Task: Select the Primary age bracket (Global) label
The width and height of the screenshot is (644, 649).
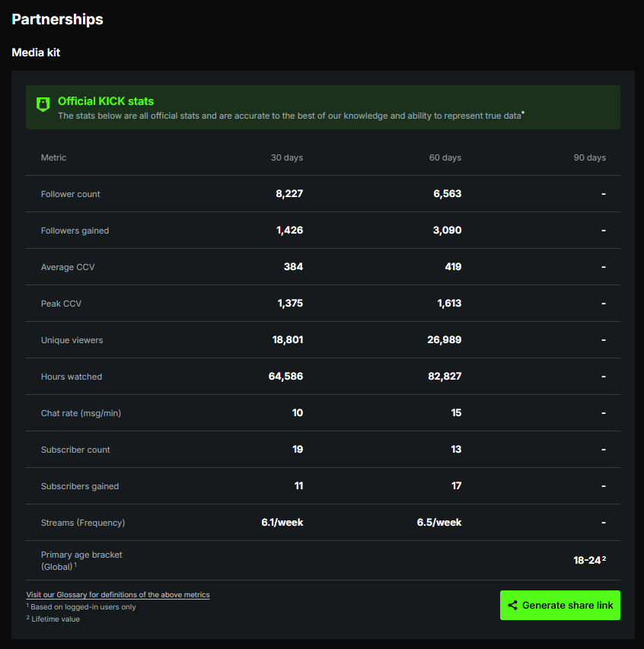Action: click(x=81, y=561)
